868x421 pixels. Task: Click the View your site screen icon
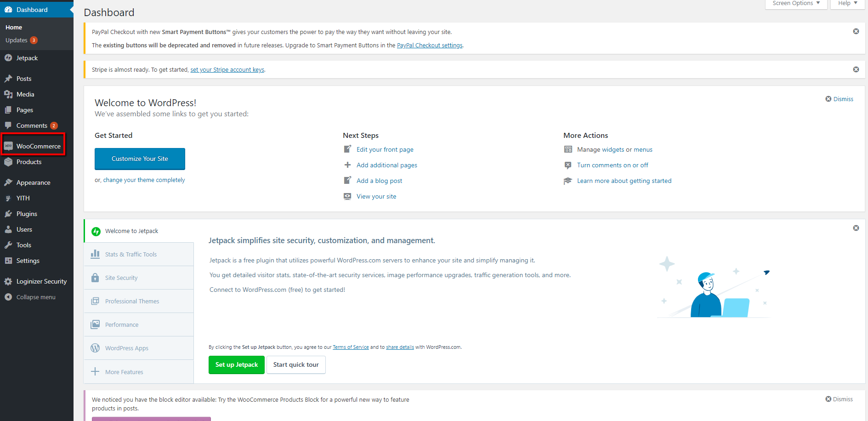347,196
